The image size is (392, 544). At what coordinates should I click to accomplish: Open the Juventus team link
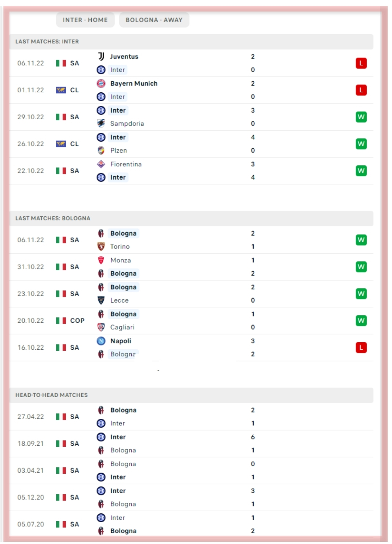[x=124, y=57]
